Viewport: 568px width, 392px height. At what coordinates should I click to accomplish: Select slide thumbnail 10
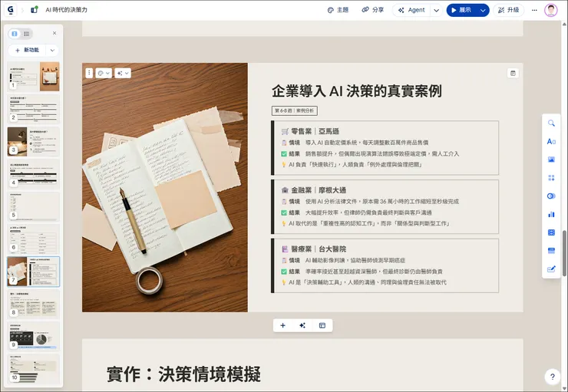tap(33, 369)
